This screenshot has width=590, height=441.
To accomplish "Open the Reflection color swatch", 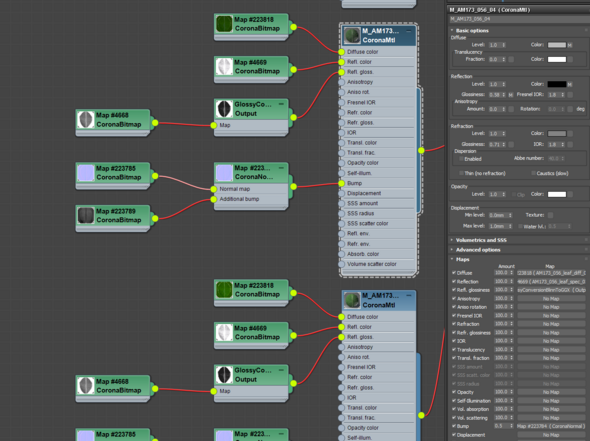I will [557, 84].
